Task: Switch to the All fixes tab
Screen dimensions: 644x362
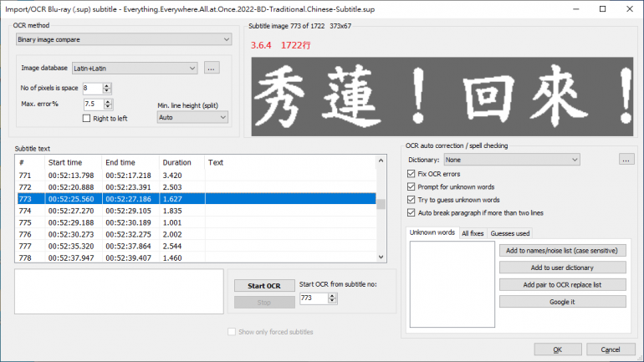Action: click(x=473, y=233)
